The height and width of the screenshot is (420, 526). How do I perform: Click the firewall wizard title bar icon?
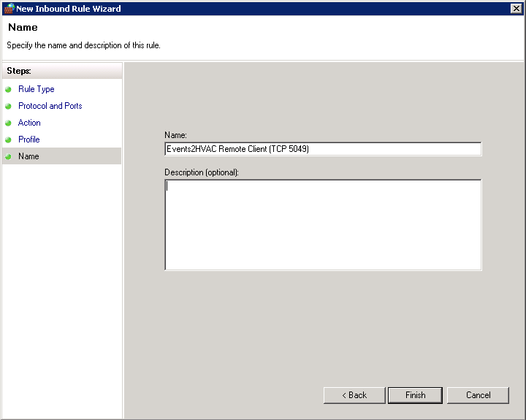coord(9,8)
